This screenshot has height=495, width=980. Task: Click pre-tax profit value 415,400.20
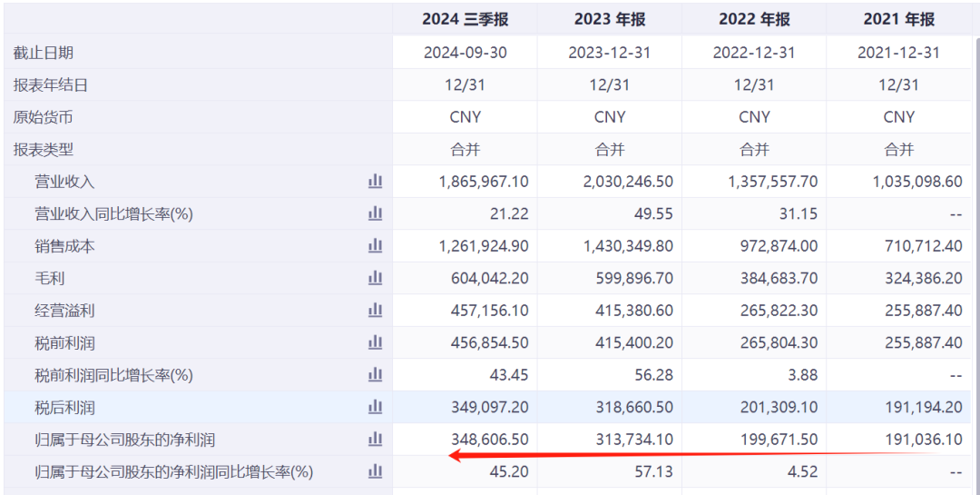(634, 343)
